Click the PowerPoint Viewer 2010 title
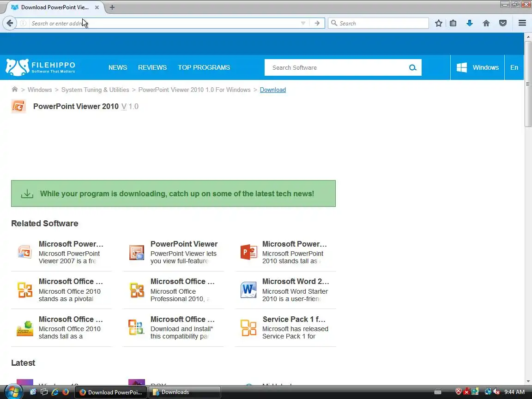The width and height of the screenshot is (532, 399). click(x=76, y=106)
